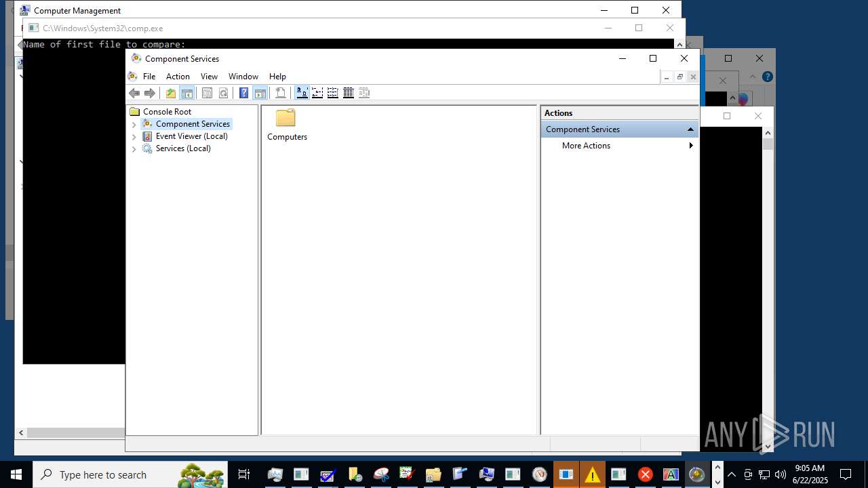Image resolution: width=868 pixels, height=488 pixels.
Task: Open Help using the blue question mark icon
Action: [x=244, y=93]
